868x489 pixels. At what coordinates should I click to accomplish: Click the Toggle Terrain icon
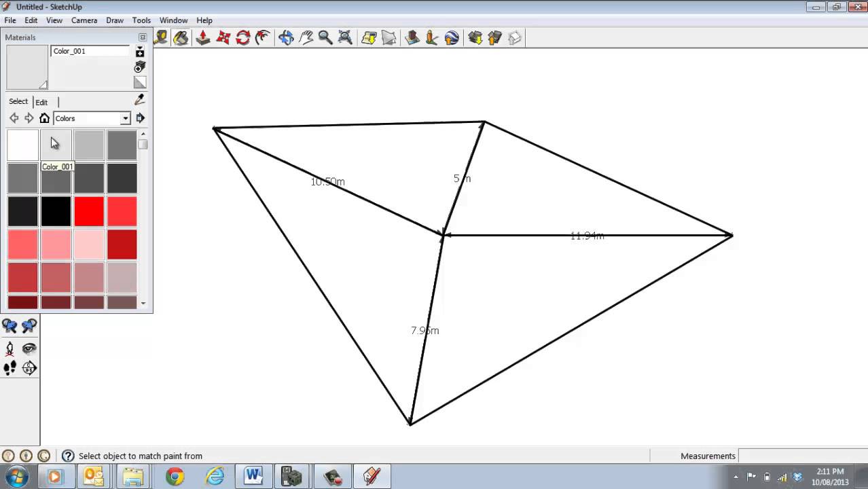tap(388, 37)
